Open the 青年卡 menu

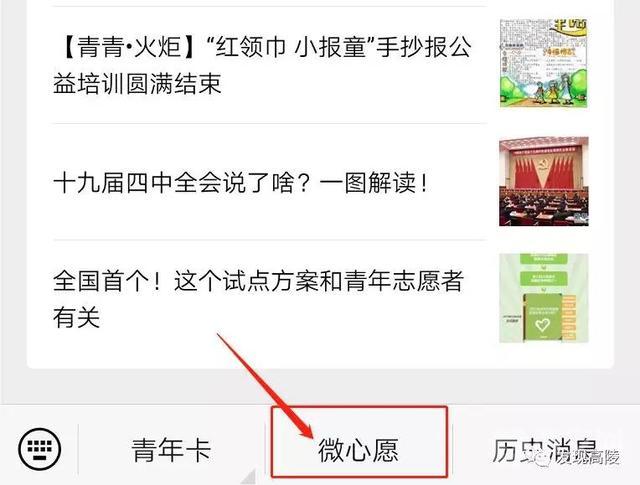[x=171, y=450]
